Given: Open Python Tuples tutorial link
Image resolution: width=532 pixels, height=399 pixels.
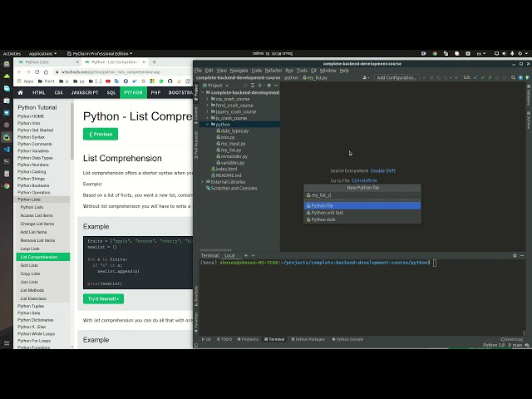Looking at the screenshot, I should click(x=31, y=306).
